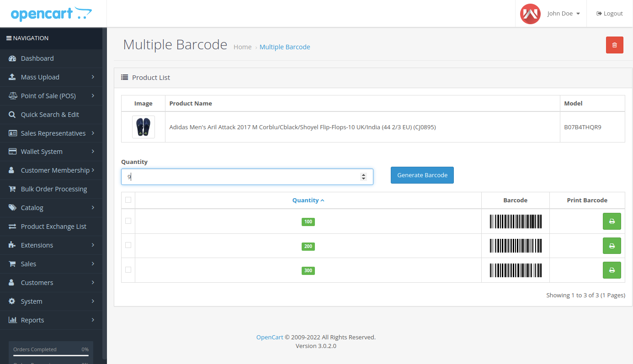Click the Quick Search magnifier icon
This screenshot has height=364, width=633.
[x=12, y=115]
